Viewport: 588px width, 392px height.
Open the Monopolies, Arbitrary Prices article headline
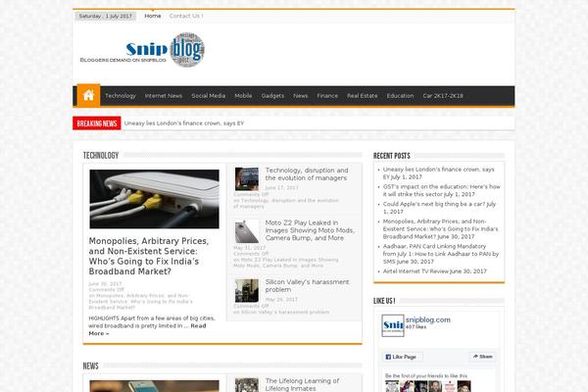point(149,256)
